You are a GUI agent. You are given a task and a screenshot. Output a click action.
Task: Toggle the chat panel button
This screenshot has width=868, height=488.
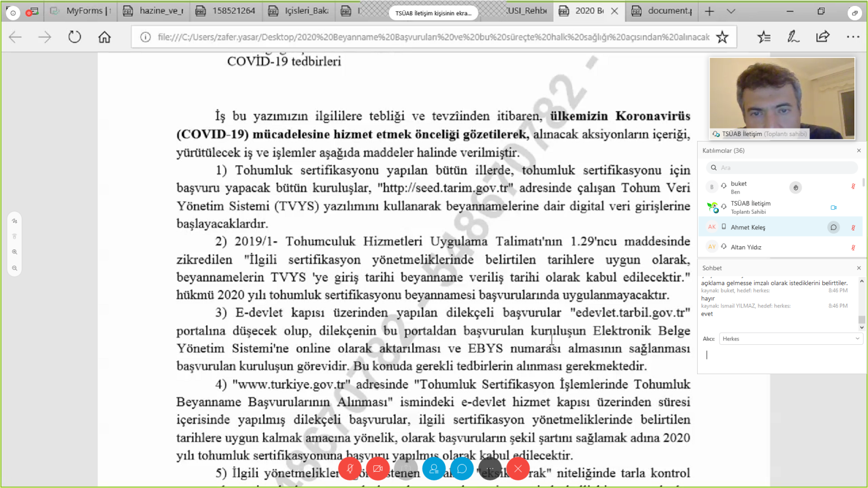(x=462, y=468)
